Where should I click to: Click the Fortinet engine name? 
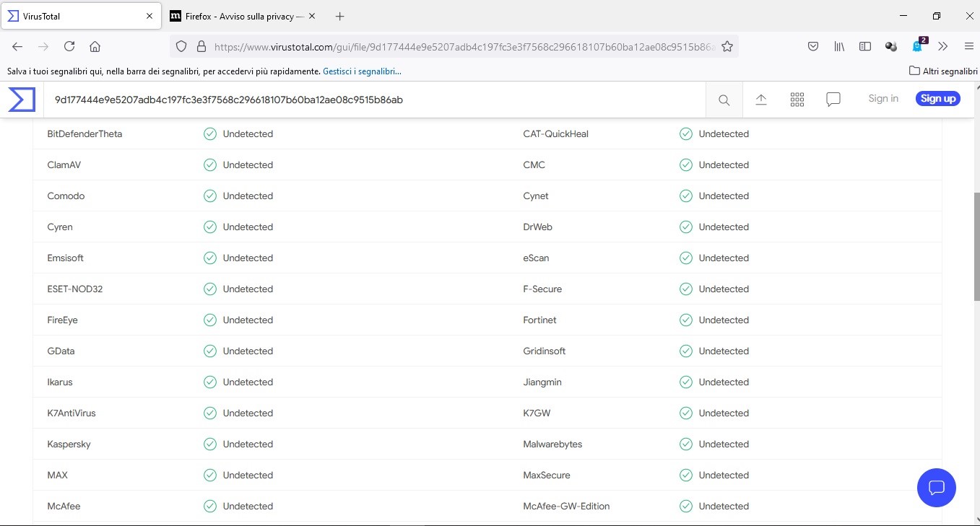(539, 320)
